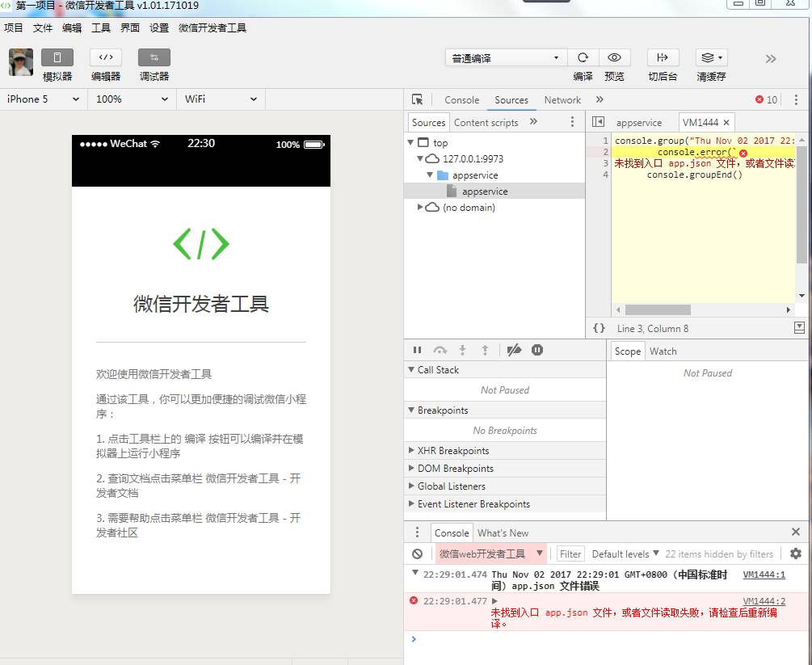Viewport: 812px width, 665px height.
Task: Click the step out icon
Action: pyautogui.click(x=485, y=350)
